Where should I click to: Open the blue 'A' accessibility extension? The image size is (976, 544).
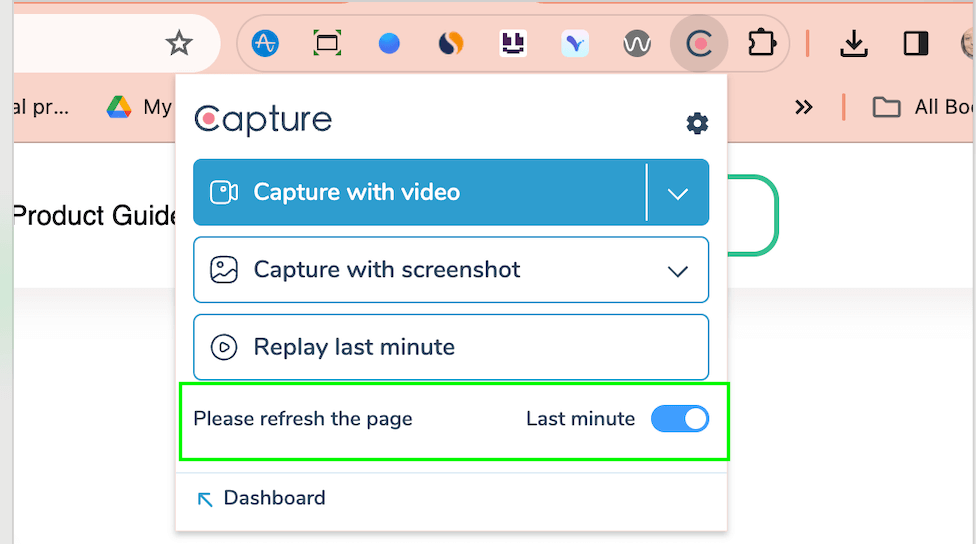click(x=265, y=44)
